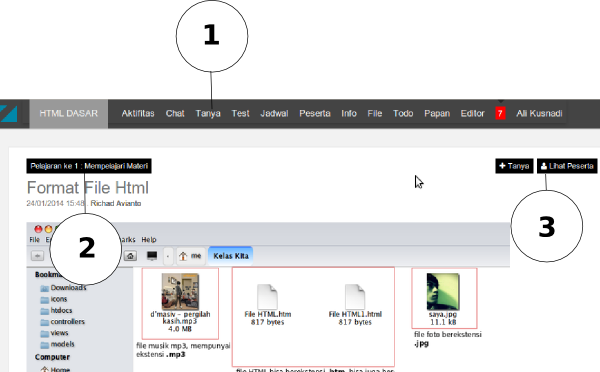
Task: Click the yellow minimize dot in the file manager image
Action: click(48, 229)
